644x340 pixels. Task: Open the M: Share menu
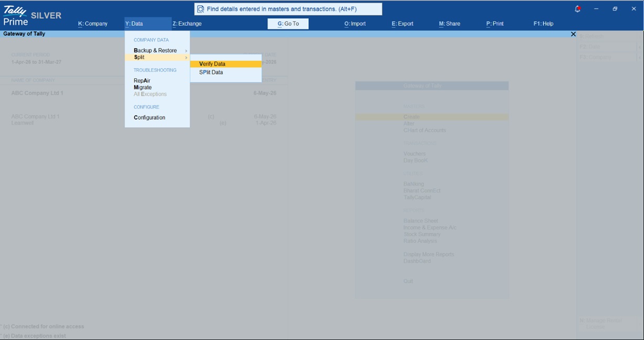pyautogui.click(x=449, y=24)
